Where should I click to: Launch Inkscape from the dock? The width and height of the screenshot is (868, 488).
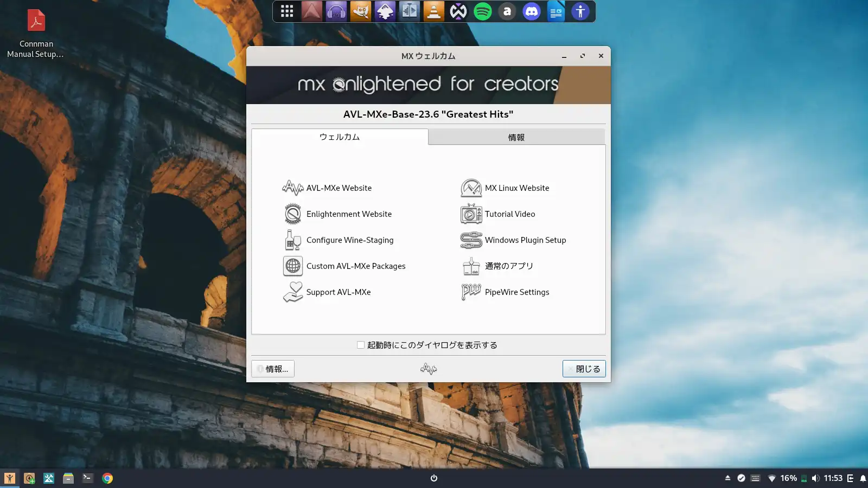coord(385,11)
